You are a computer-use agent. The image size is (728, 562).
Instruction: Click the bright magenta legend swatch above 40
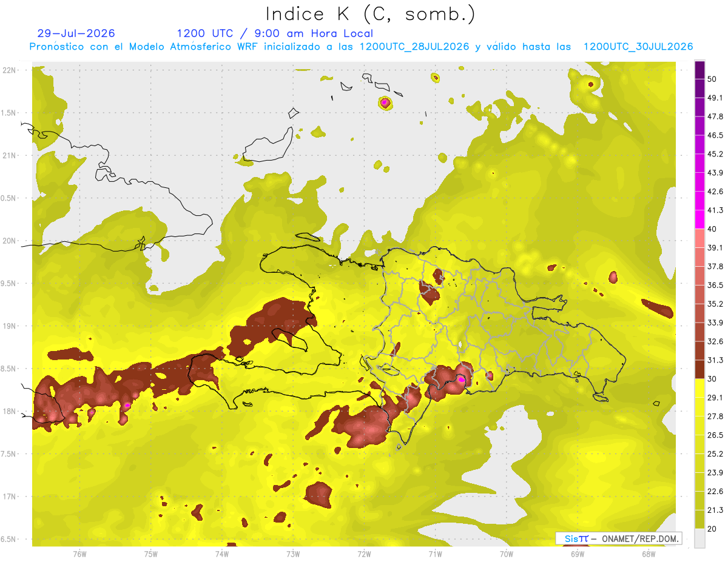point(700,219)
